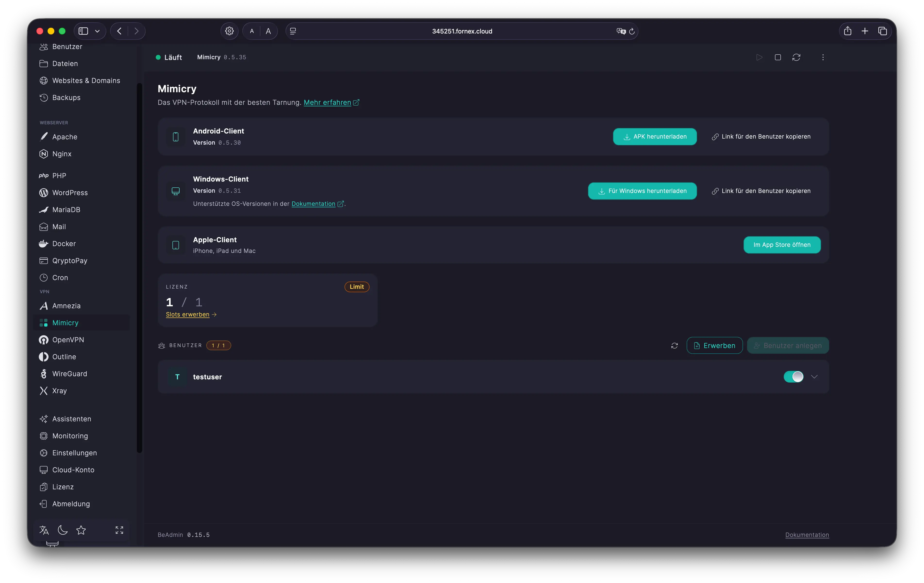Click APK herunterladen button

click(x=655, y=137)
